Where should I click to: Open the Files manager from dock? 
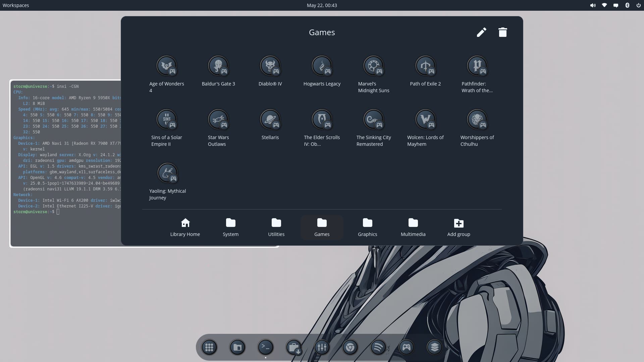[x=237, y=347]
